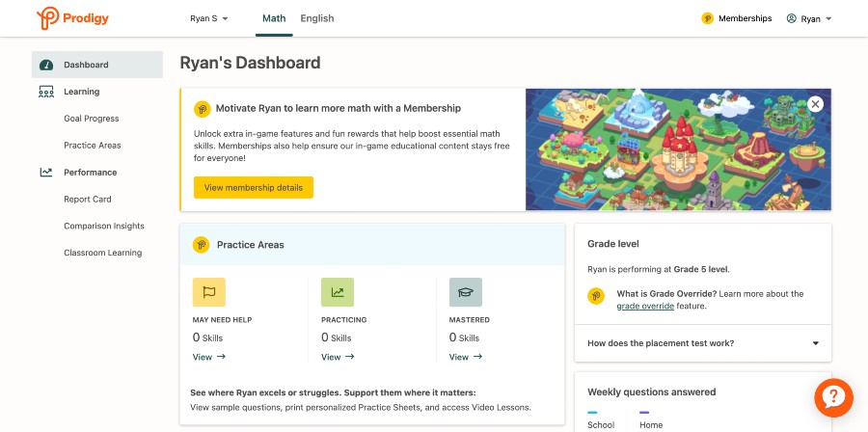The width and height of the screenshot is (868, 432).
Task: View skills under May Need Help
Action: pyautogui.click(x=208, y=357)
